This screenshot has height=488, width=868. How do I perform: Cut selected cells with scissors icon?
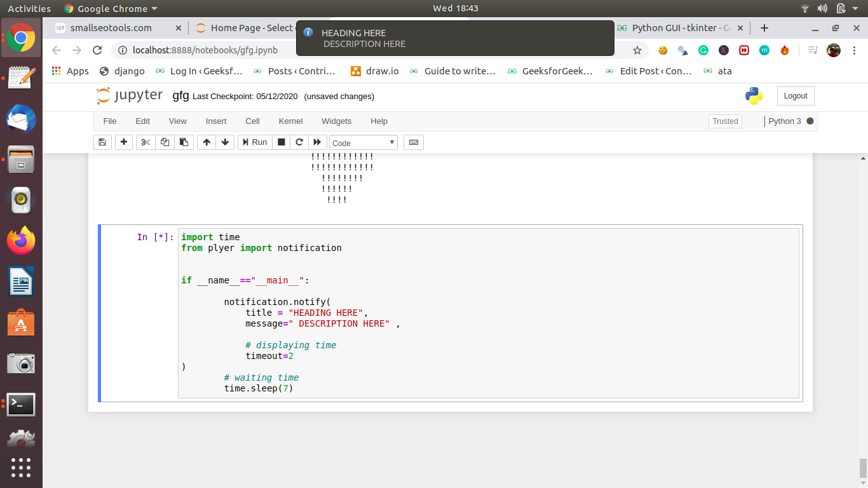pos(146,142)
